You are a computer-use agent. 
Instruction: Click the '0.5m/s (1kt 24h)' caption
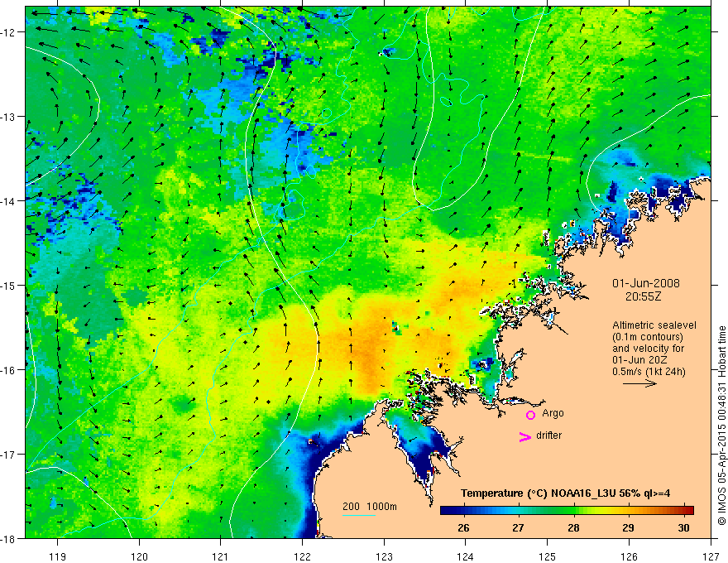(649, 372)
